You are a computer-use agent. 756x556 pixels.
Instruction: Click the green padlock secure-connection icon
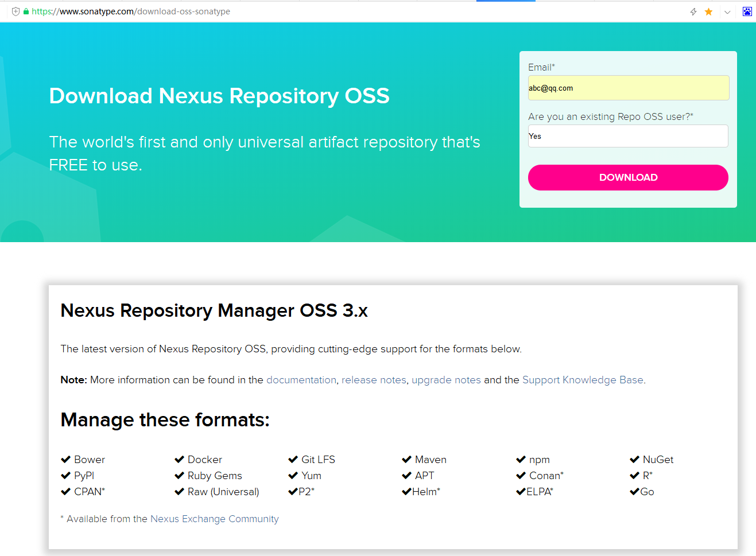click(x=26, y=11)
